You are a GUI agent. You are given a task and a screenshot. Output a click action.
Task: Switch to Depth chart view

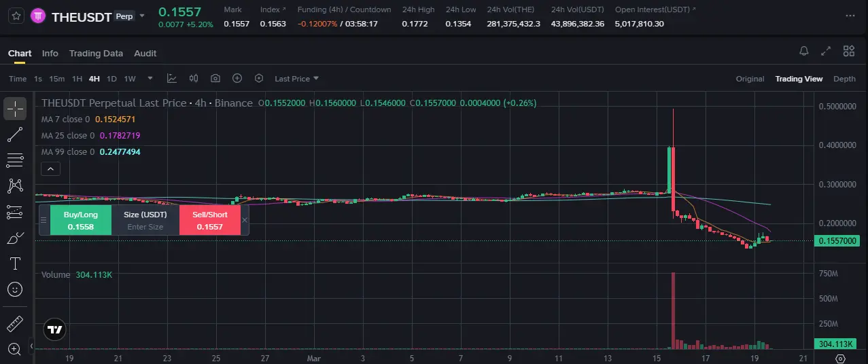click(844, 79)
